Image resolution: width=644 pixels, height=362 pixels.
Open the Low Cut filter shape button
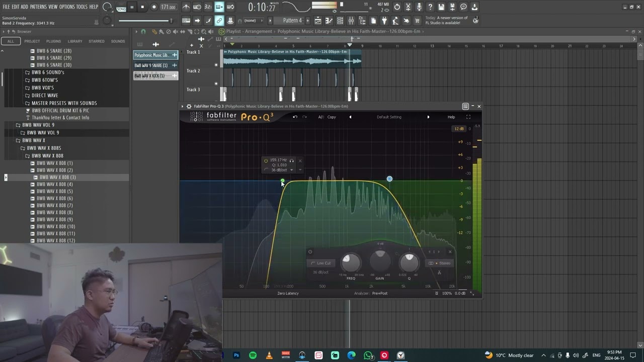[321, 263]
